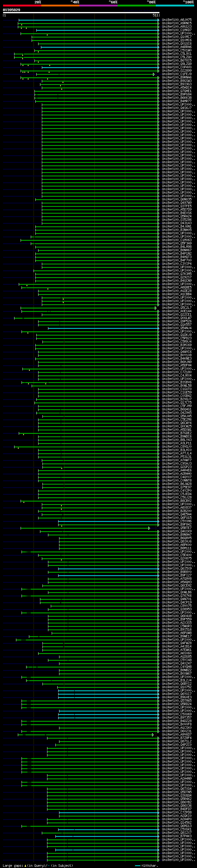Click the UniRef100_Q292S7 label

pyautogui.click(x=177, y=277)
